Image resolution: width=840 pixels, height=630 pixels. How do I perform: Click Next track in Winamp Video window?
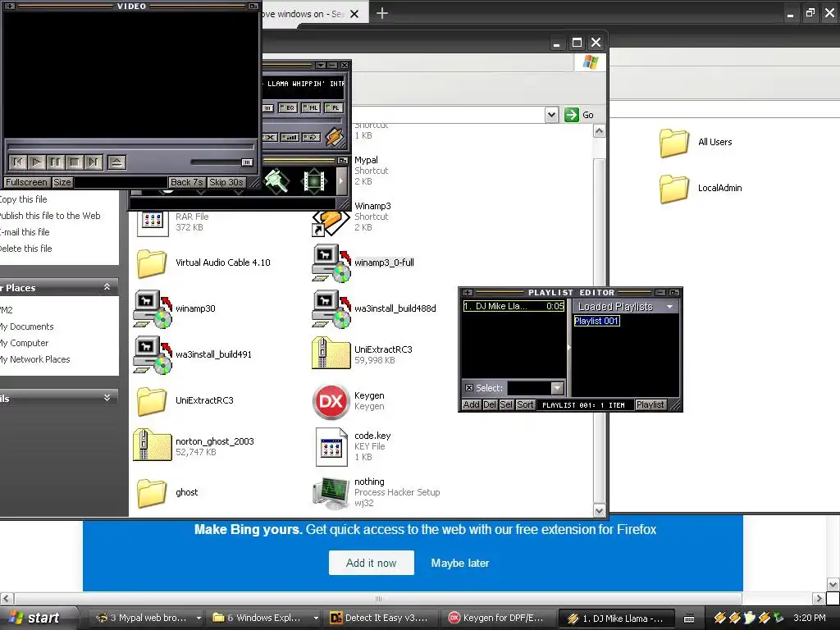tap(94, 162)
